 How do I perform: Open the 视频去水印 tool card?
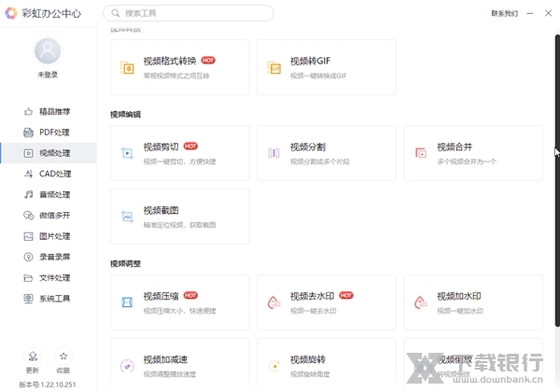(327, 302)
